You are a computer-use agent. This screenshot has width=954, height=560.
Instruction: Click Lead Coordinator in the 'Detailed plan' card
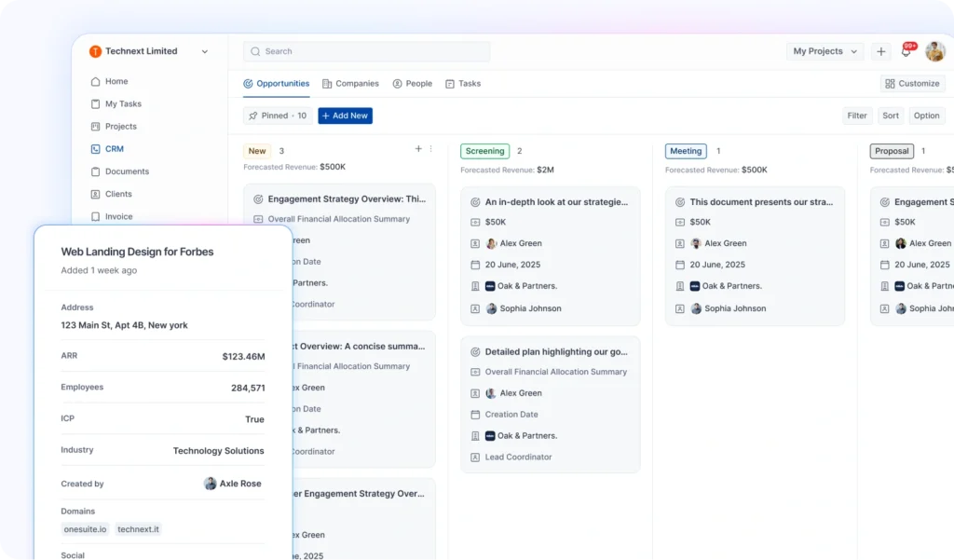(518, 458)
